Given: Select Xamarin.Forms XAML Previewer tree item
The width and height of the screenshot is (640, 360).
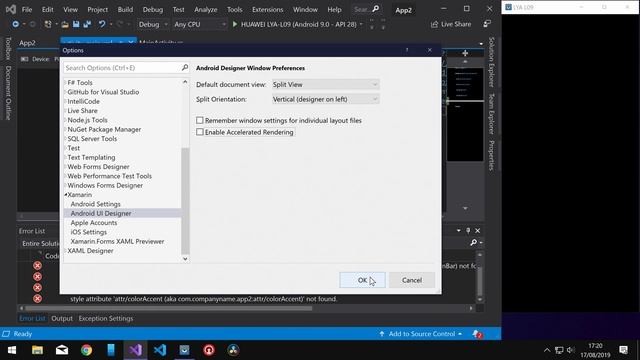Looking at the screenshot, I should coord(118,242).
